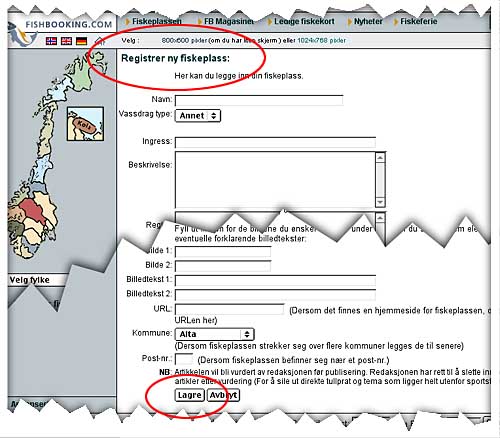Expand the Kommune dropdown showing Alta
Screen dimensions: 500x438
[214, 334]
